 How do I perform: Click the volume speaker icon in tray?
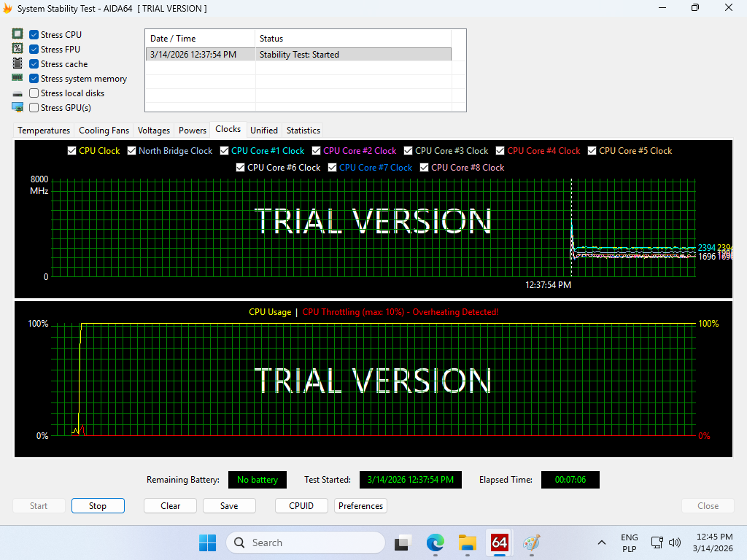[675, 542]
